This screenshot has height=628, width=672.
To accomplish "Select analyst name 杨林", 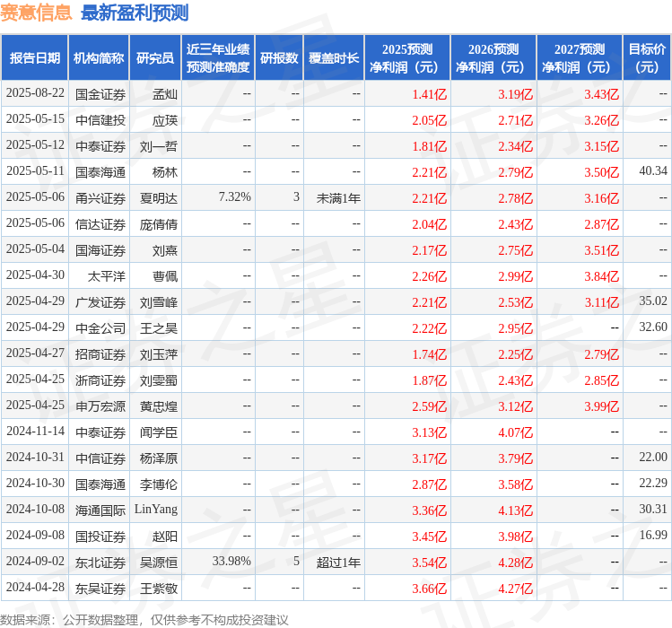I will (x=165, y=172).
